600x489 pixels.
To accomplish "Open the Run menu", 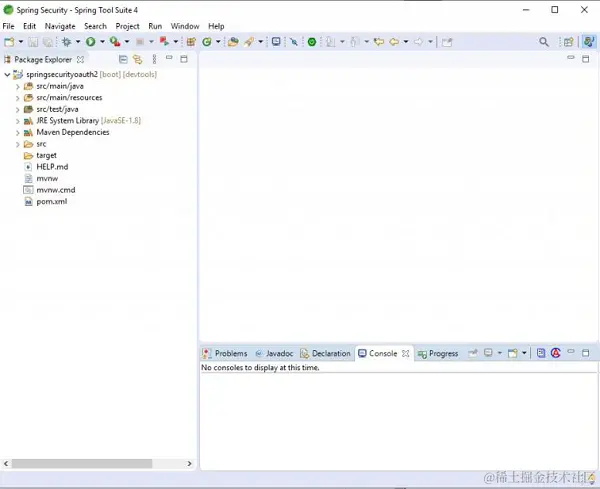I will tap(155, 26).
